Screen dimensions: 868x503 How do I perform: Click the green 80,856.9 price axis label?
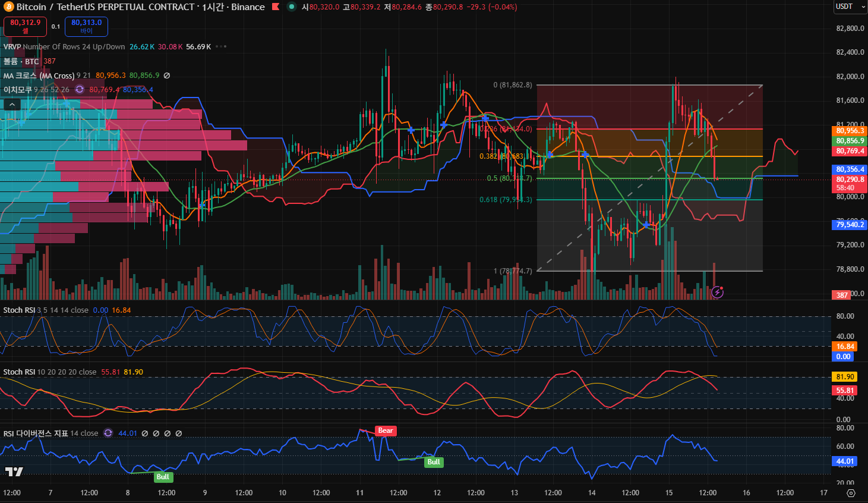click(x=850, y=141)
